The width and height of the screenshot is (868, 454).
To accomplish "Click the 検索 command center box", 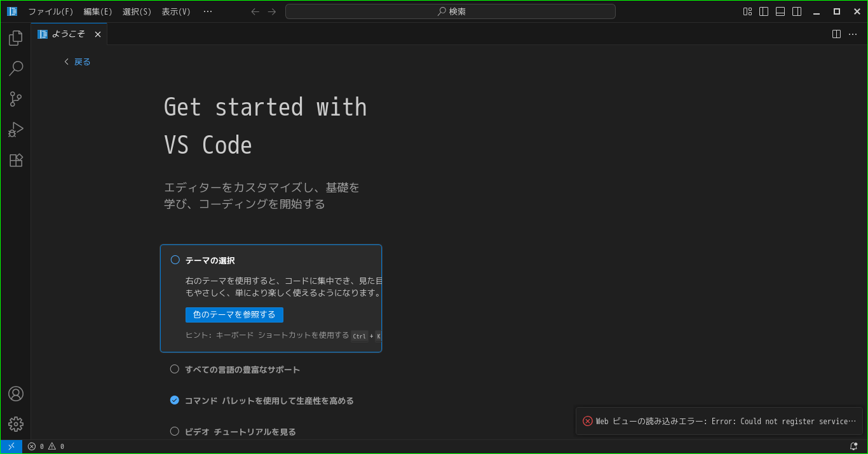I will click(x=451, y=11).
